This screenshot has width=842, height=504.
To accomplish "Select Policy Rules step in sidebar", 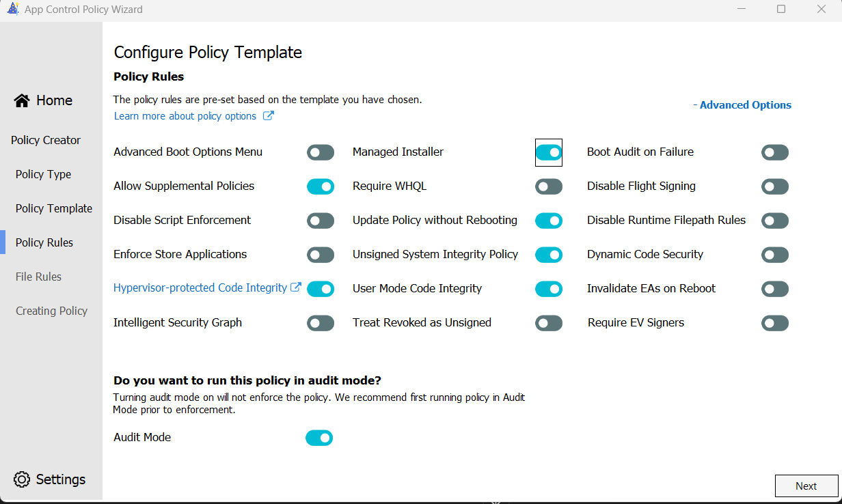I will click(44, 242).
